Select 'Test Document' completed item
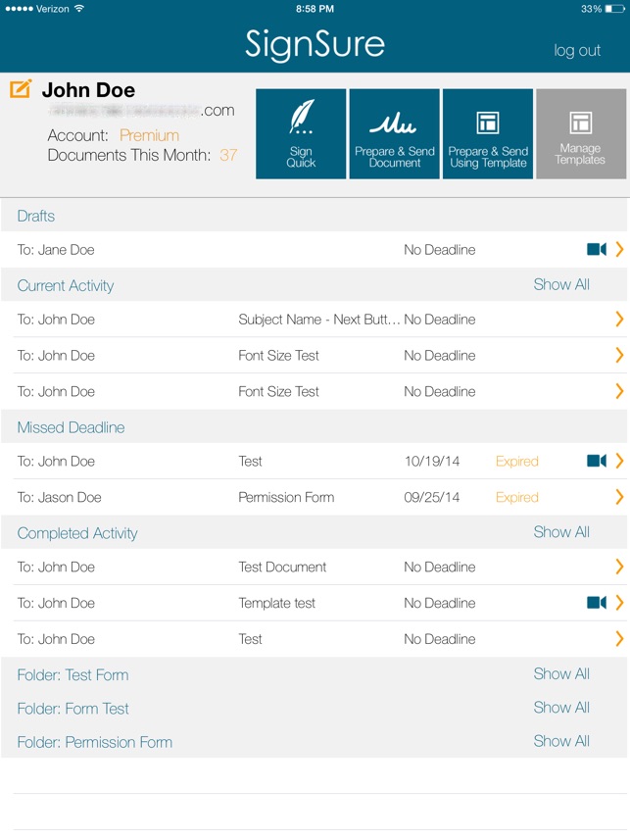This screenshot has height=840, width=630. click(282, 567)
